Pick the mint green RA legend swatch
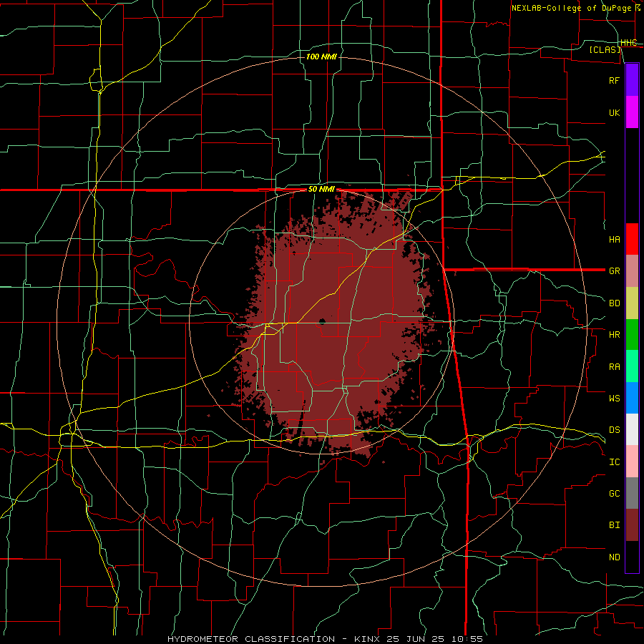The image size is (644, 644). click(632, 366)
